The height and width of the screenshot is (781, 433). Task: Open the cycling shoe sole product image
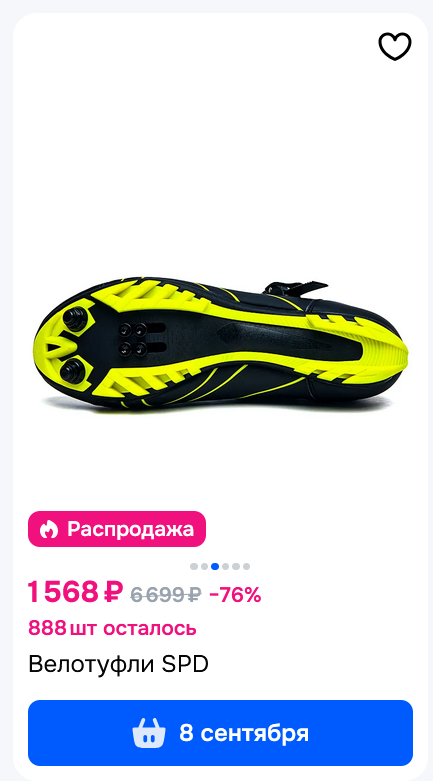220,345
